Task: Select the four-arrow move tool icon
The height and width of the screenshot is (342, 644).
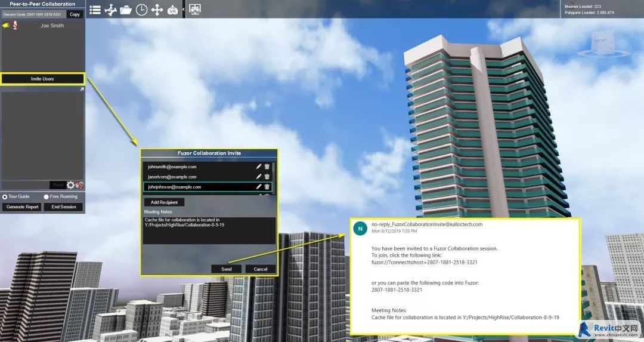Action: 157,10
